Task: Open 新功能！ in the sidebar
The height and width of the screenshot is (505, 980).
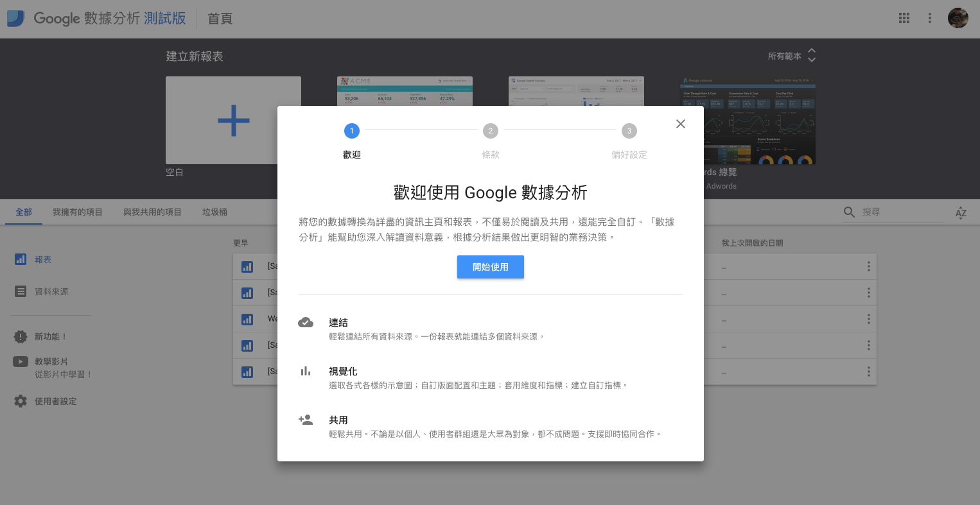Action: coord(51,336)
